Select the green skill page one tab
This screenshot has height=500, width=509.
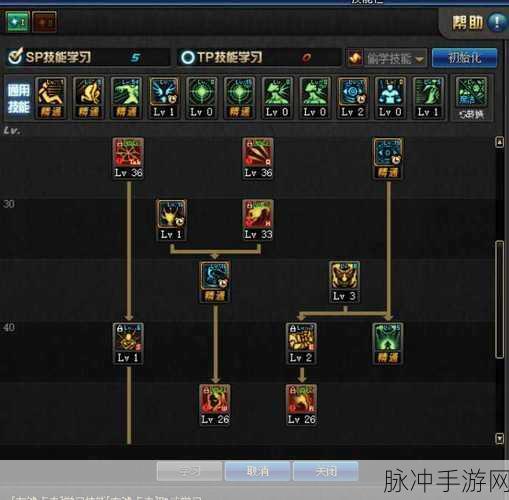17,22
